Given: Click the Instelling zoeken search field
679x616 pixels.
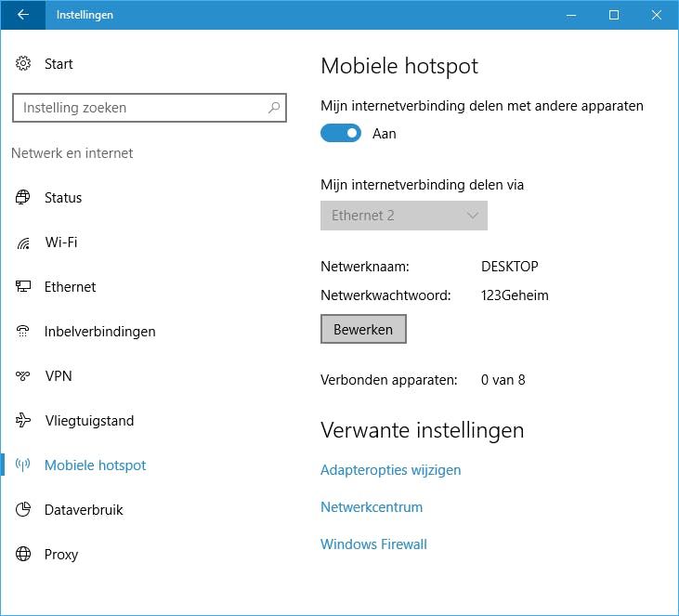Looking at the screenshot, I should 139,108.
